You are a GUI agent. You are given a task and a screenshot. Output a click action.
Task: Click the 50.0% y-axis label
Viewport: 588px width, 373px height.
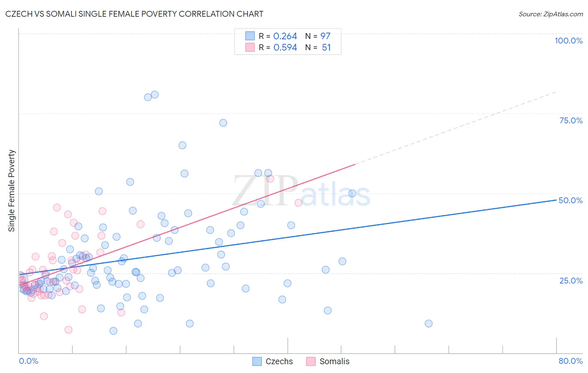[x=570, y=200]
